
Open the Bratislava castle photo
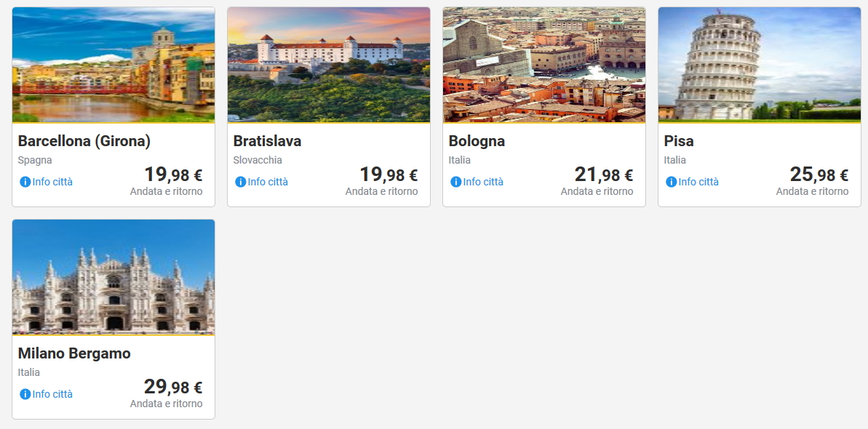[329, 65]
